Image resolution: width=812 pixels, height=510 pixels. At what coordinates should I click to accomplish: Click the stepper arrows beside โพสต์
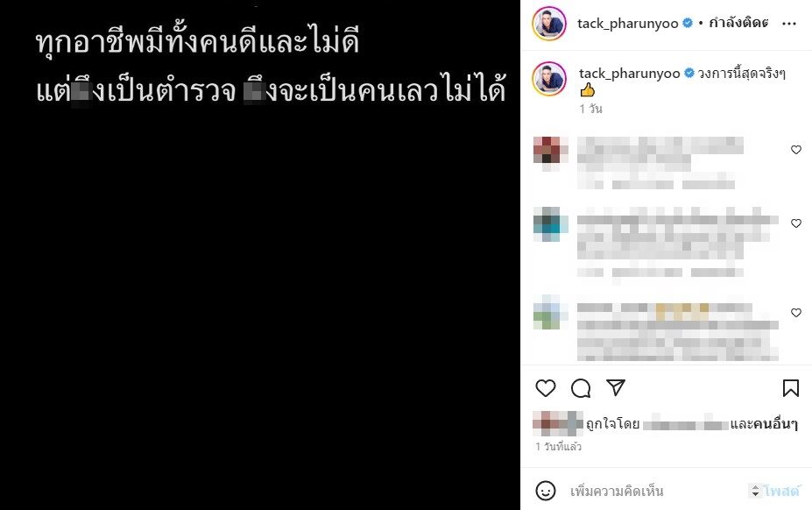755,491
